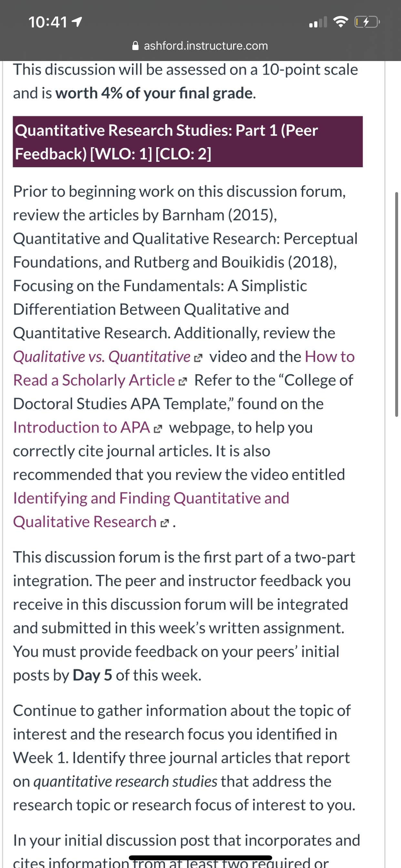Tap the home indicator bar at bottom

coord(200,858)
